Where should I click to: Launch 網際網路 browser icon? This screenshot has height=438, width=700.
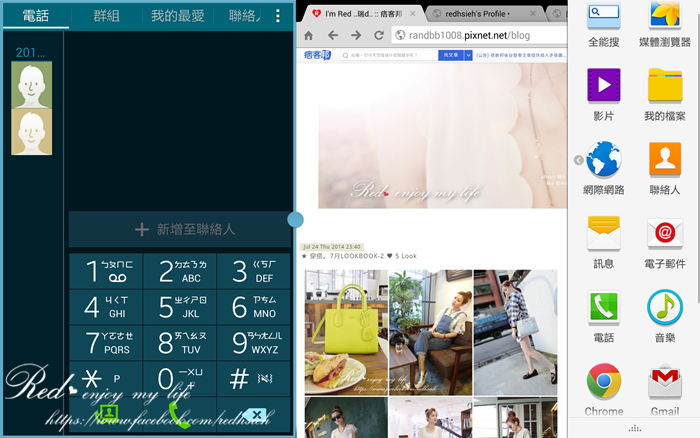(604, 168)
